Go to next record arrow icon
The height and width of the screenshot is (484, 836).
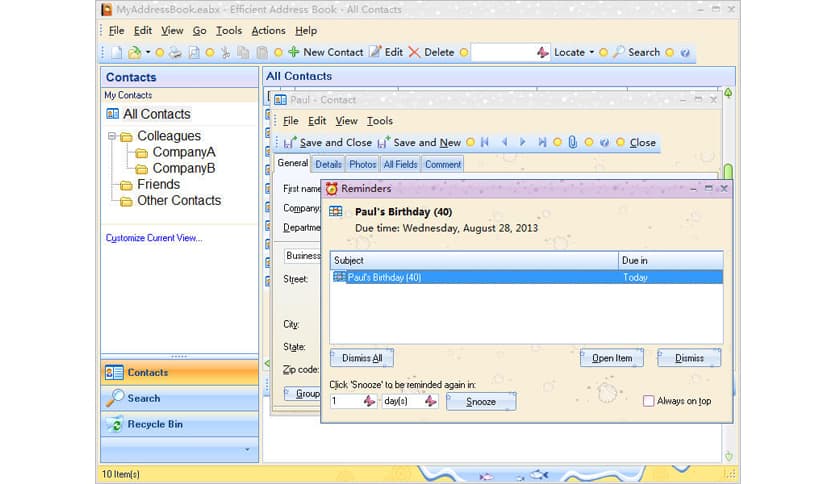point(523,142)
